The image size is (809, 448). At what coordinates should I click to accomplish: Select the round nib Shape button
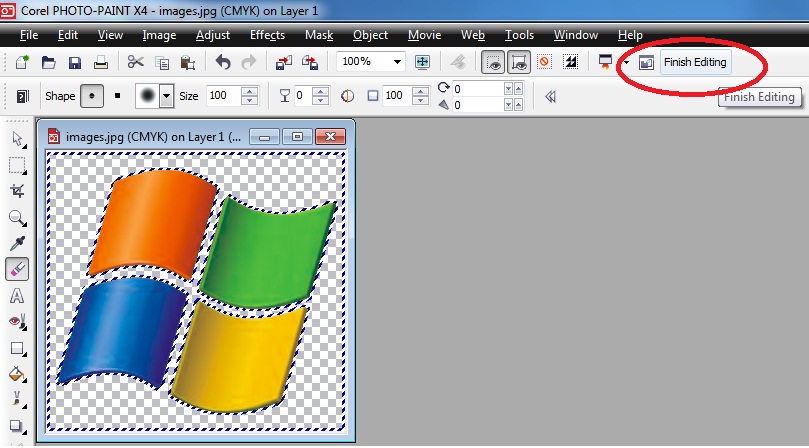pos(92,96)
